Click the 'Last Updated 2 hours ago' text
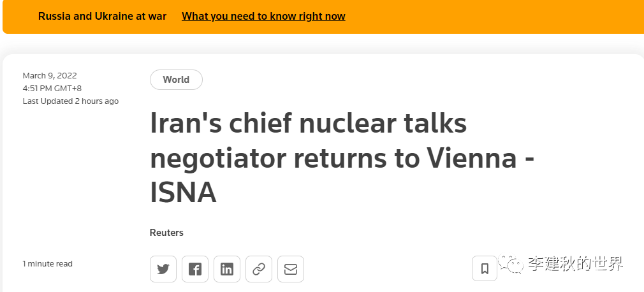Screen dimensions: 644x292 pos(71,101)
